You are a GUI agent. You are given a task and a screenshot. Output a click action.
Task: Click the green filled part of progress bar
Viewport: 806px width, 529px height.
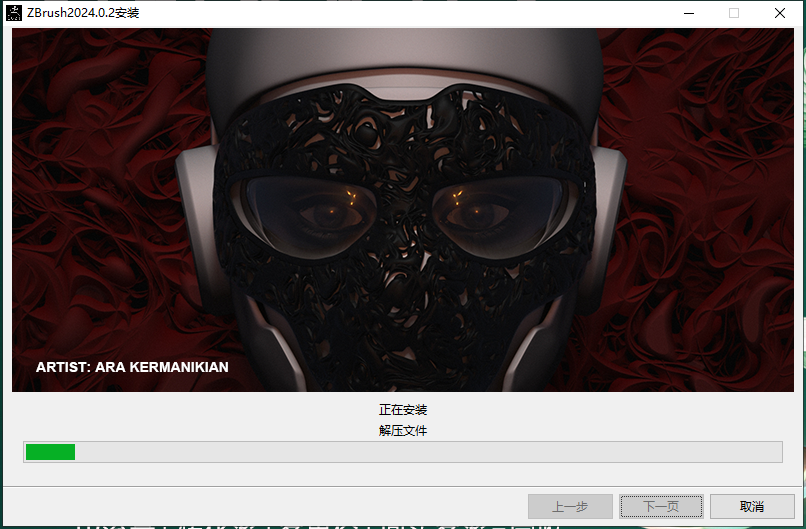[50, 452]
